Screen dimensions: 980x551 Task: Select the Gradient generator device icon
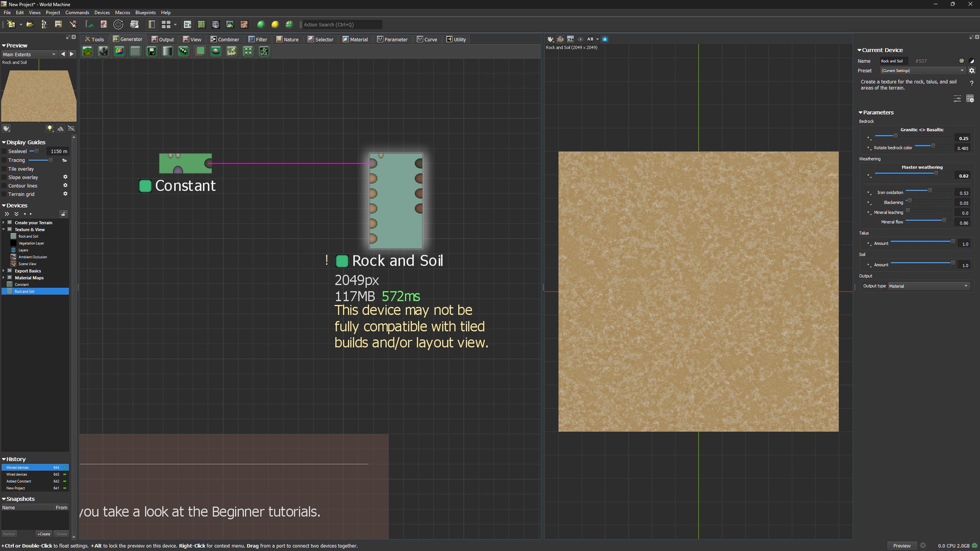point(167,51)
